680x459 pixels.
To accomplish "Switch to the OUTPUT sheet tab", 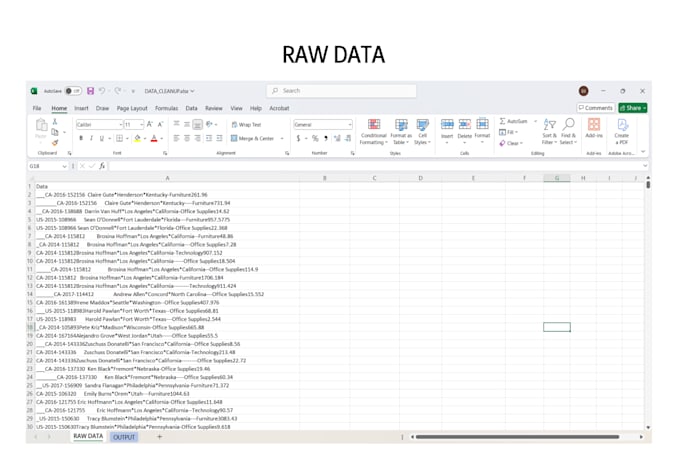I will point(124,437).
